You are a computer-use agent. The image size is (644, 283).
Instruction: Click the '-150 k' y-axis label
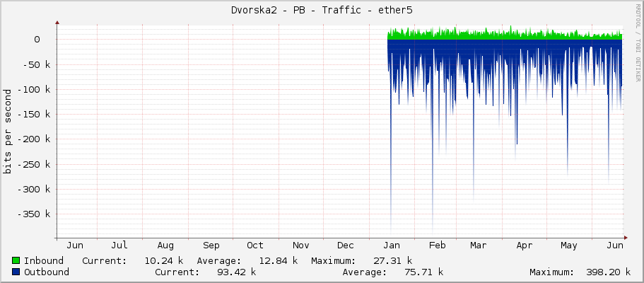click(34, 114)
